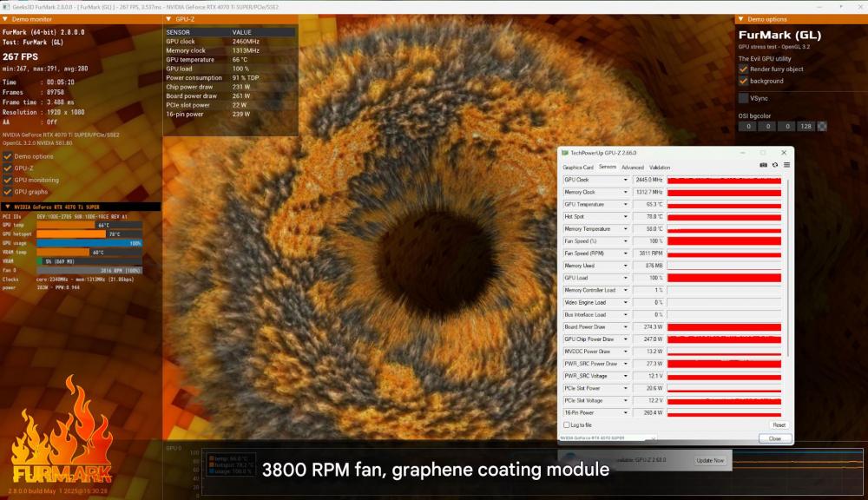Click the GPU-Z app icon in title bar
This screenshot has height=500, width=868.
click(x=564, y=153)
